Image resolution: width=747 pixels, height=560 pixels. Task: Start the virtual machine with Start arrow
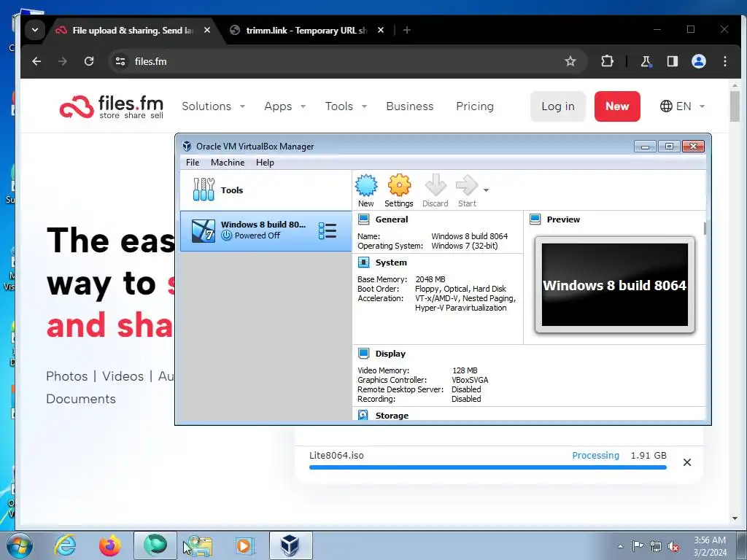[467, 190]
